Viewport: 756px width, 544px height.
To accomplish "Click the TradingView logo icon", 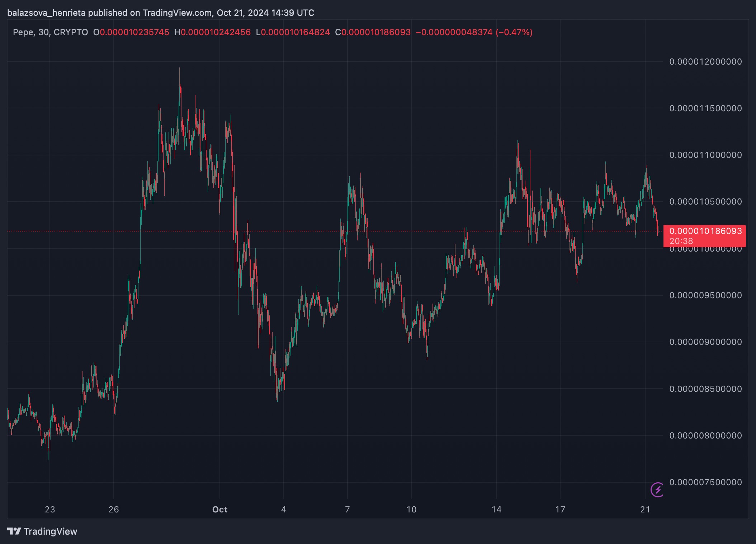I will (x=14, y=531).
